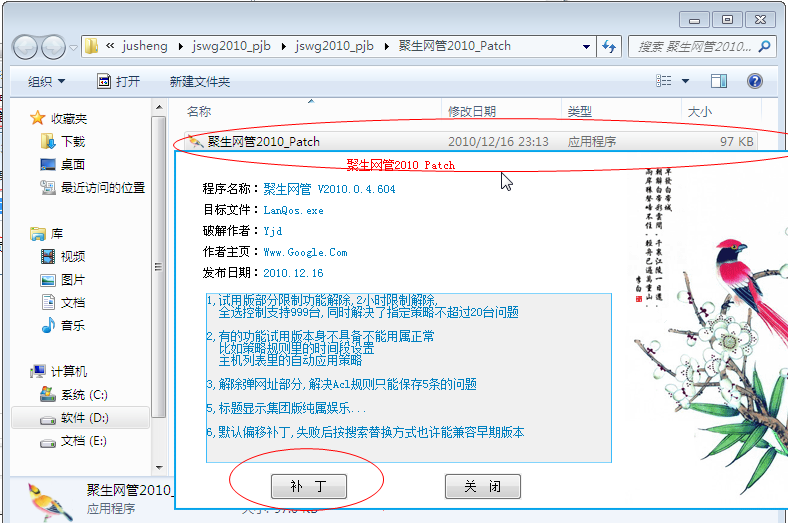Screen dimensions: 788x523
Task: Click the navigation pane scroll down arrow
Action: (x=159, y=468)
